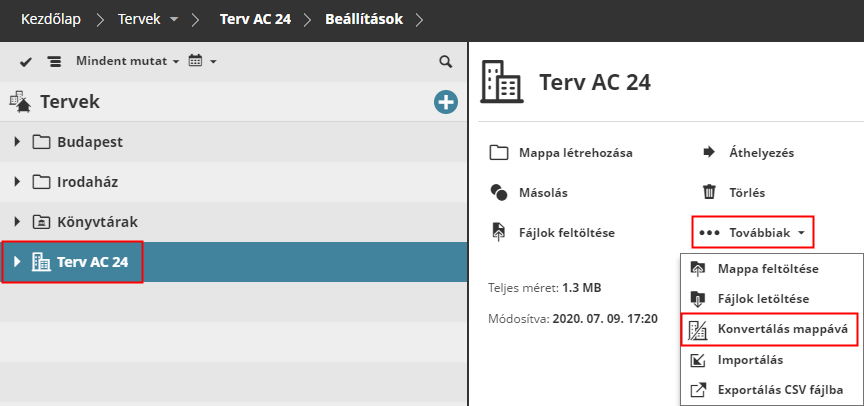Go to Kezdőlap in breadcrumb
Screen dimensions: 864x406
51,19
